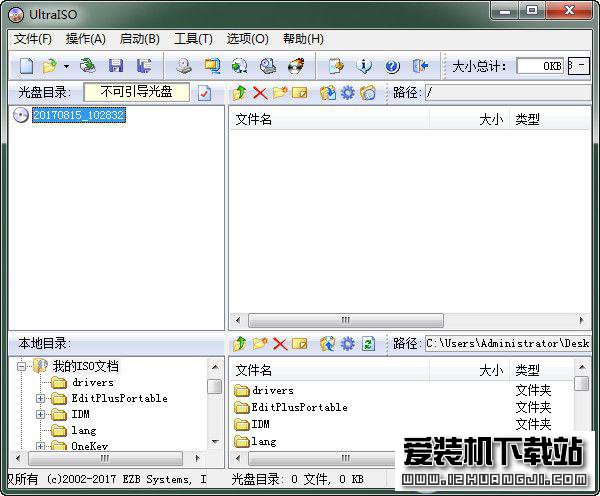Click the 不可引导光盘 boot status box

[136, 92]
